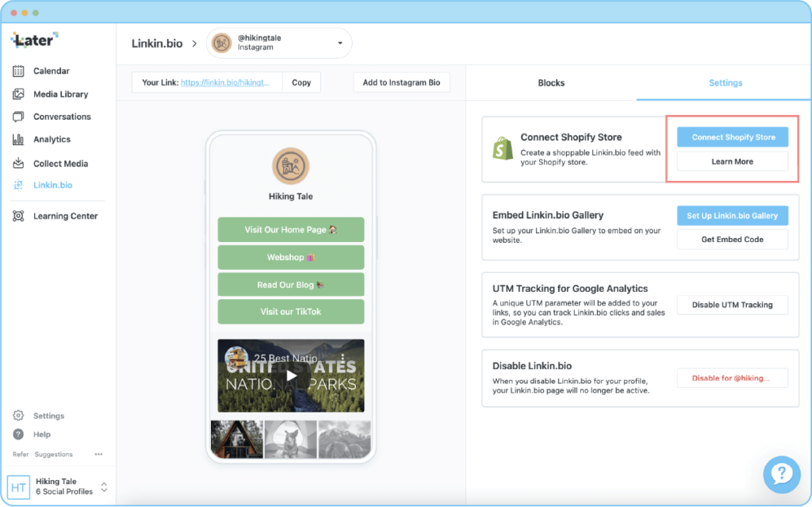Select the dog photo thumbnail
The image size is (812, 507).
click(290, 439)
